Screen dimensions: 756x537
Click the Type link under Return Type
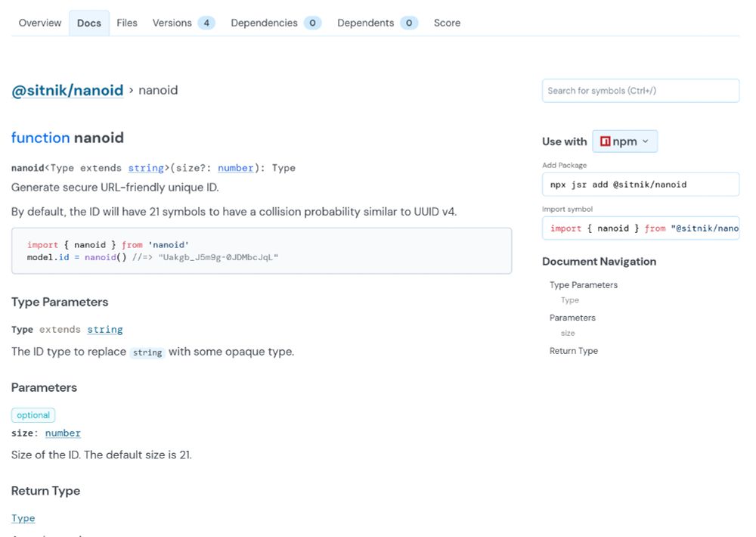pyautogui.click(x=23, y=518)
